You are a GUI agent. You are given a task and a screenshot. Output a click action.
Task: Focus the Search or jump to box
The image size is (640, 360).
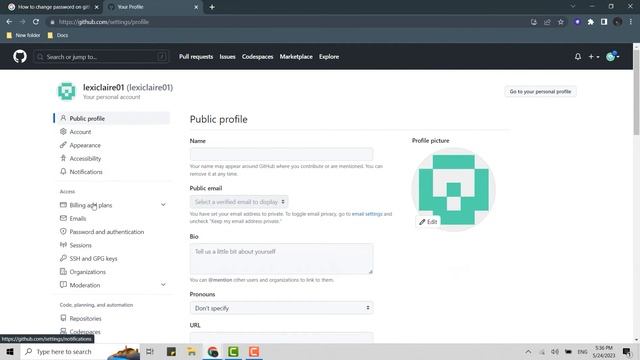pos(101,57)
